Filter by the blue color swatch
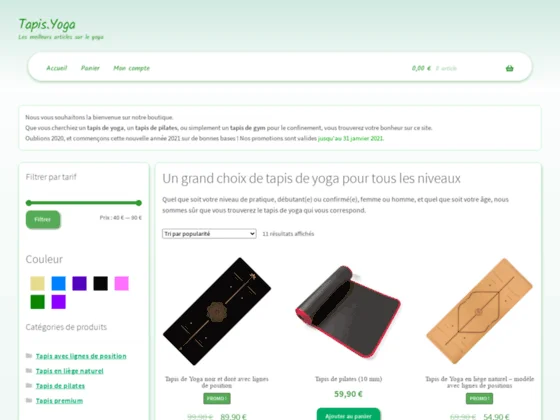560x420 pixels. pyautogui.click(x=59, y=283)
